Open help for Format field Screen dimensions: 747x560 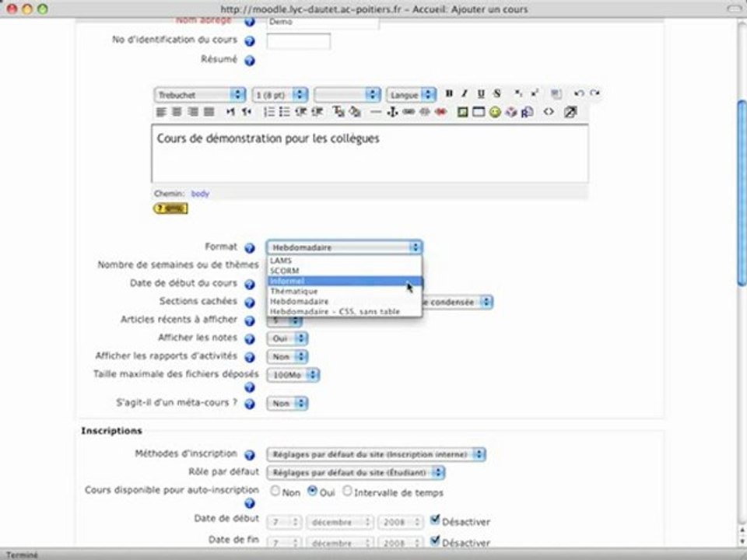coord(250,248)
